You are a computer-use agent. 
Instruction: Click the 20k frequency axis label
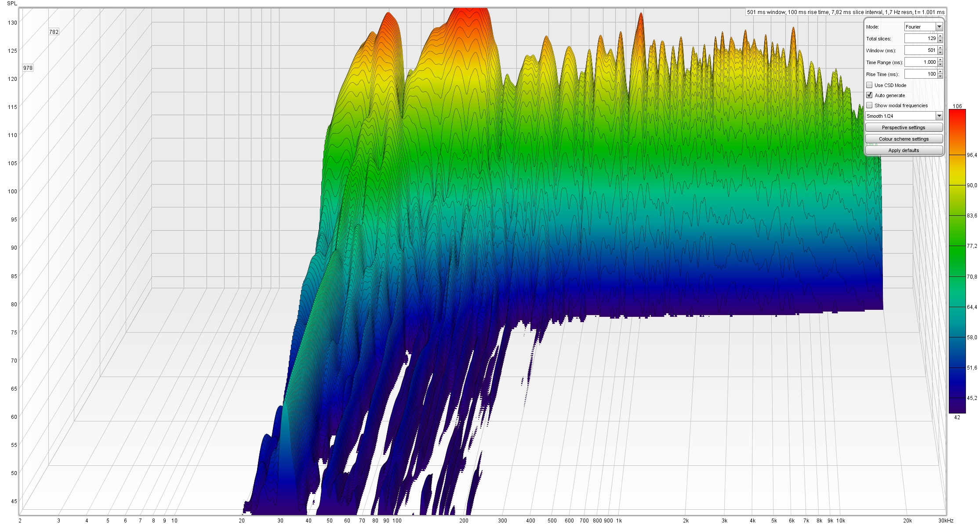coord(907,521)
